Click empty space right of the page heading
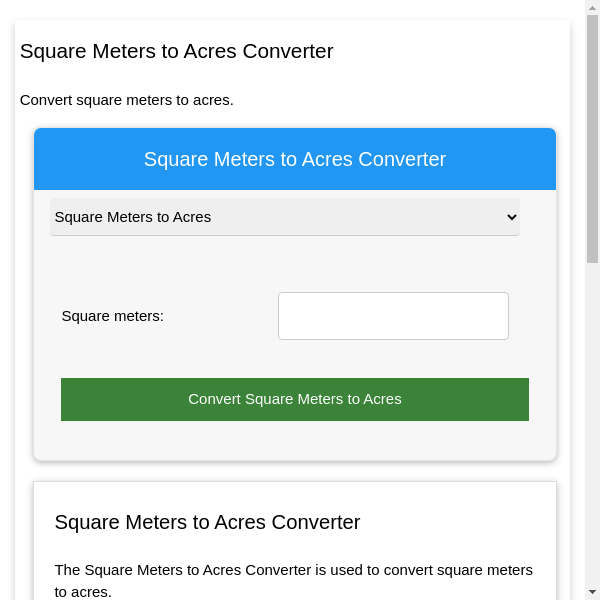The width and height of the screenshot is (600, 600). coord(450,51)
